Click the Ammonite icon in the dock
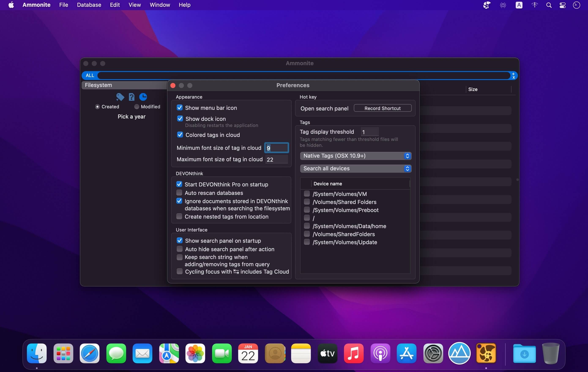Viewport: 588px width, 372px height. [486, 353]
